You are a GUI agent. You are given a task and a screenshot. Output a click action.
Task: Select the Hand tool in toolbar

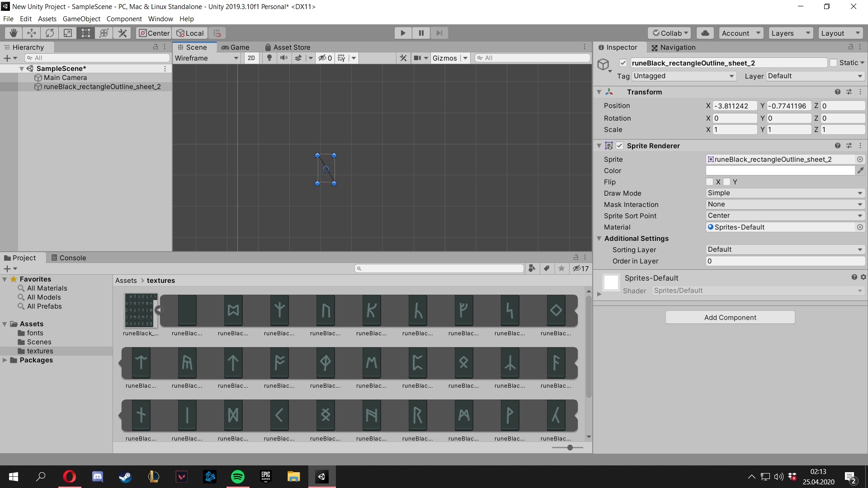(x=14, y=33)
